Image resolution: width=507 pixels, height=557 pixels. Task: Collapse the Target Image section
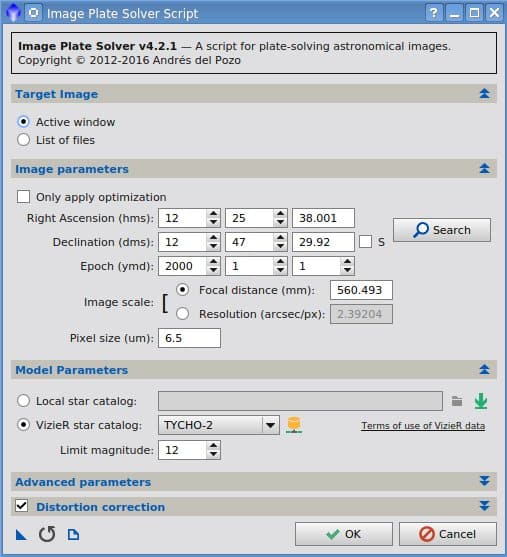(485, 93)
